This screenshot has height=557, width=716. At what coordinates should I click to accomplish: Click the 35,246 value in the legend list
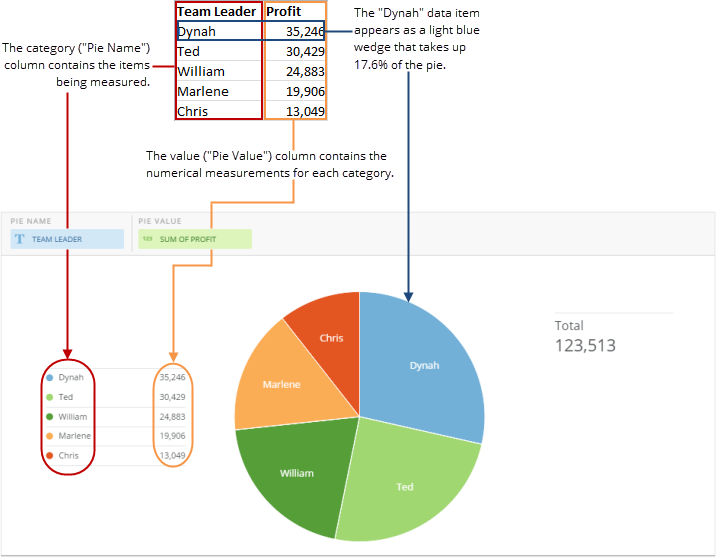(x=173, y=378)
